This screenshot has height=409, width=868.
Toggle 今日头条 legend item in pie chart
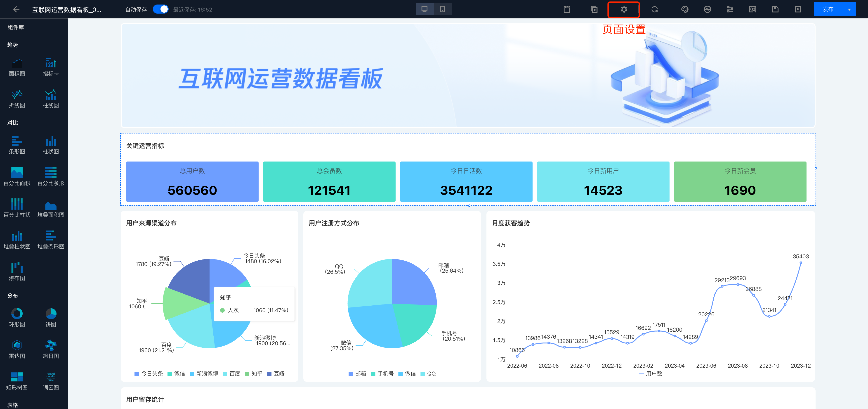tap(149, 373)
